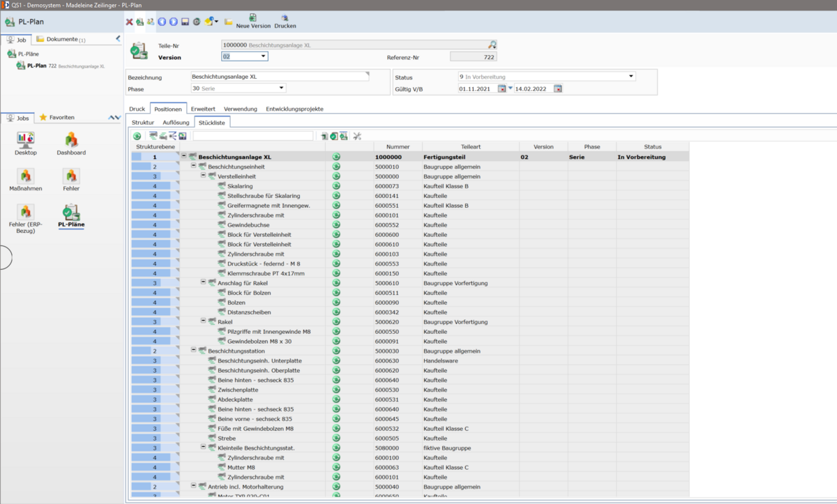The image size is (837, 504).
Task: Switch to the Jobs tab
Action: (17, 117)
